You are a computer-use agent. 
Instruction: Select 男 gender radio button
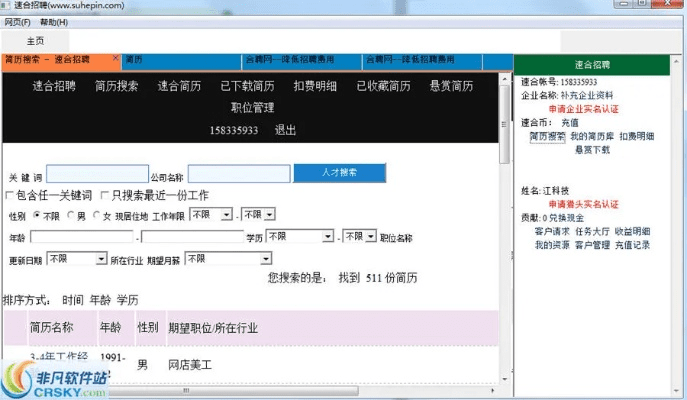tap(71, 215)
